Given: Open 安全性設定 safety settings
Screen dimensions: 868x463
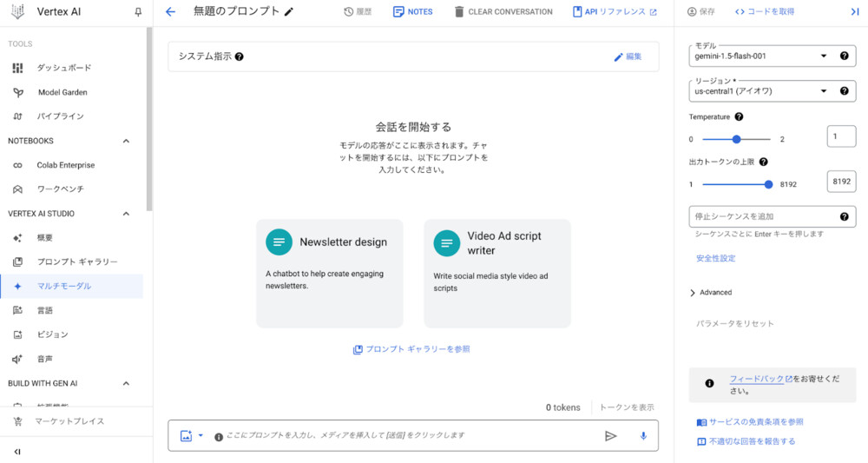Looking at the screenshot, I should pyautogui.click(x=716, y=258).
